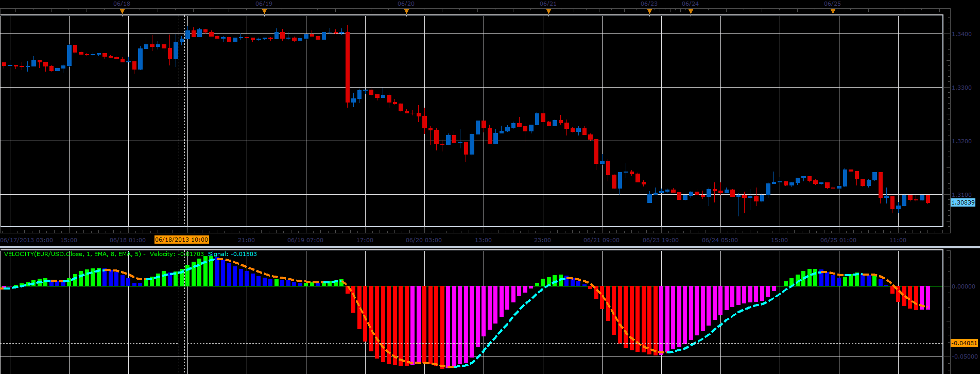The height and width of the screenshot is (374, 980).
Task: Select the VELOCITY(EUR/USD.Close) indicator label
Action: point(73,254)
